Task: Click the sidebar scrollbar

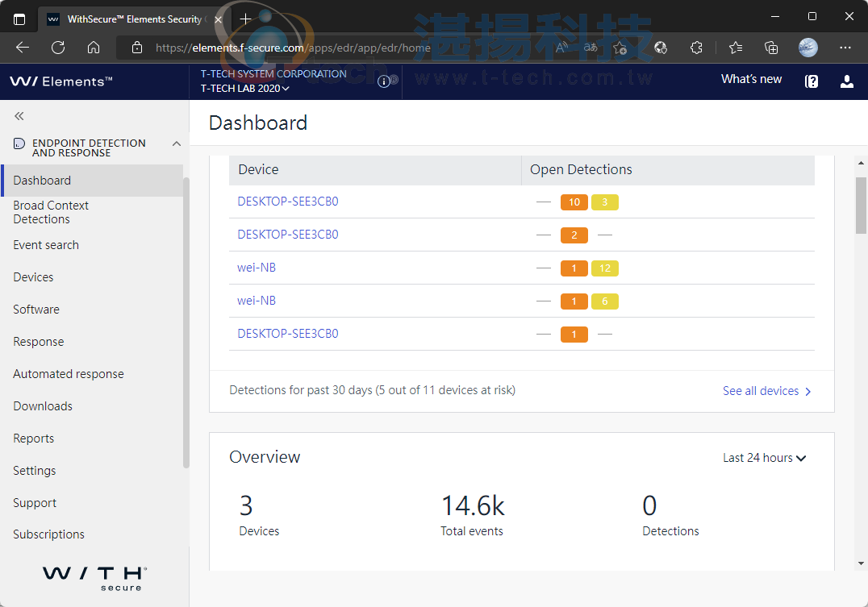Action: (186, 322)
